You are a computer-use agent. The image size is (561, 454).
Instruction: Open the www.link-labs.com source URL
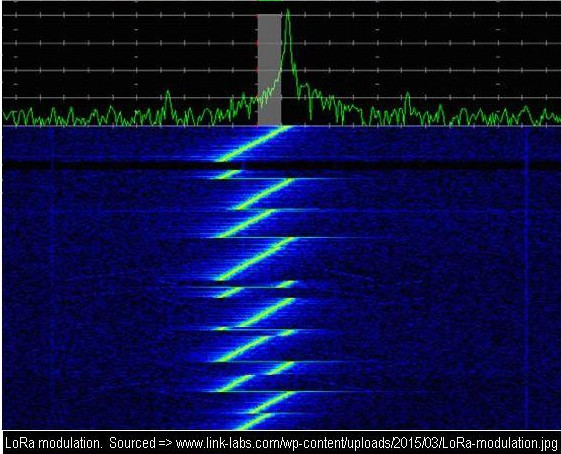pyautogui.click(x=366, y=443)
